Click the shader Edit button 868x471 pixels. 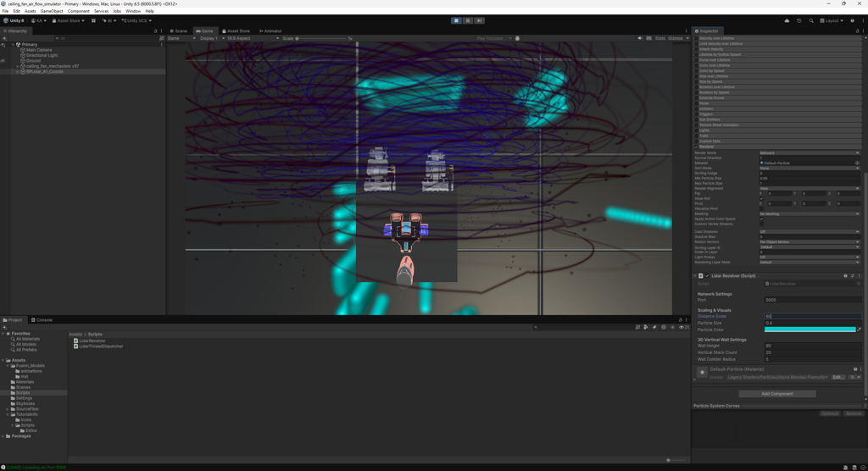click(838, 377)
